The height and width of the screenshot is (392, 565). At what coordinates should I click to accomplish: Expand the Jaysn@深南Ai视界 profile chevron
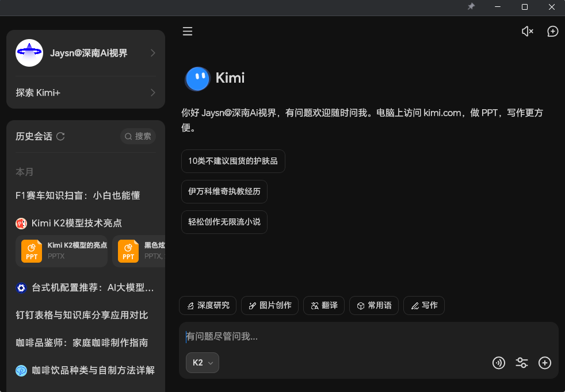pyautogui.click(x=152, y=53)
